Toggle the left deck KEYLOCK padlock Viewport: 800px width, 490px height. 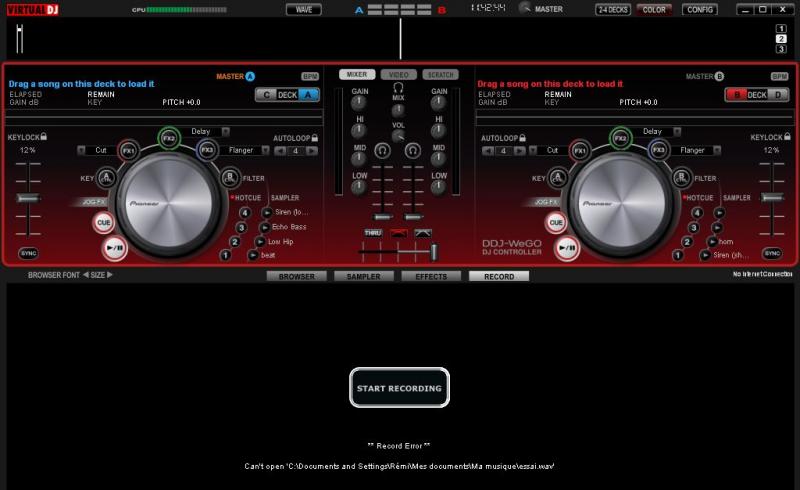point(44,137)
